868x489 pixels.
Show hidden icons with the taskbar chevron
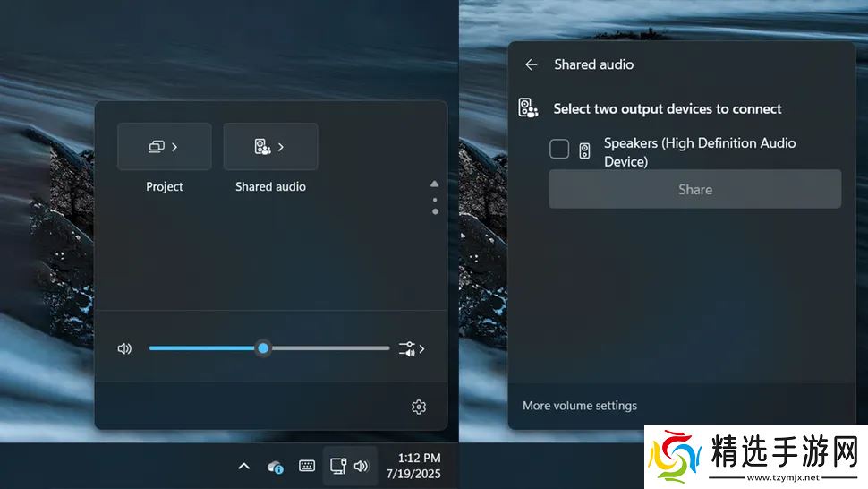[243, 466]
